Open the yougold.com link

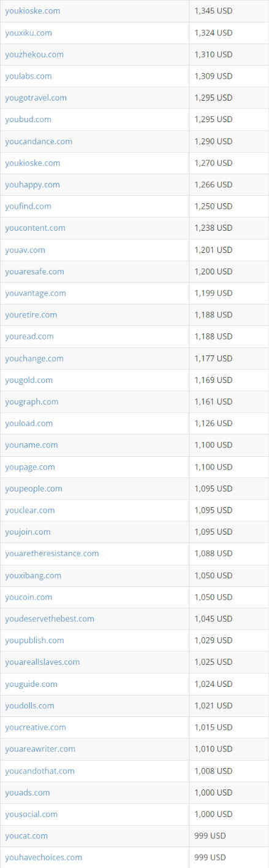(29, 380)
